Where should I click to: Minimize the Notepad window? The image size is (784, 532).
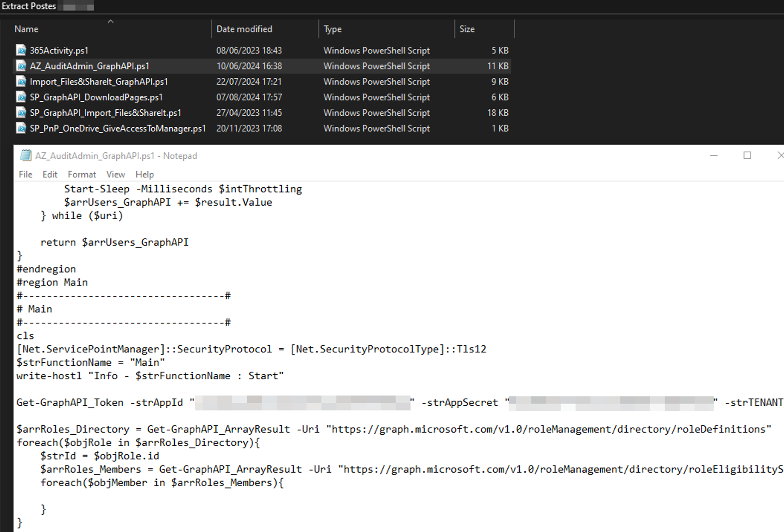tap(714, 156)
